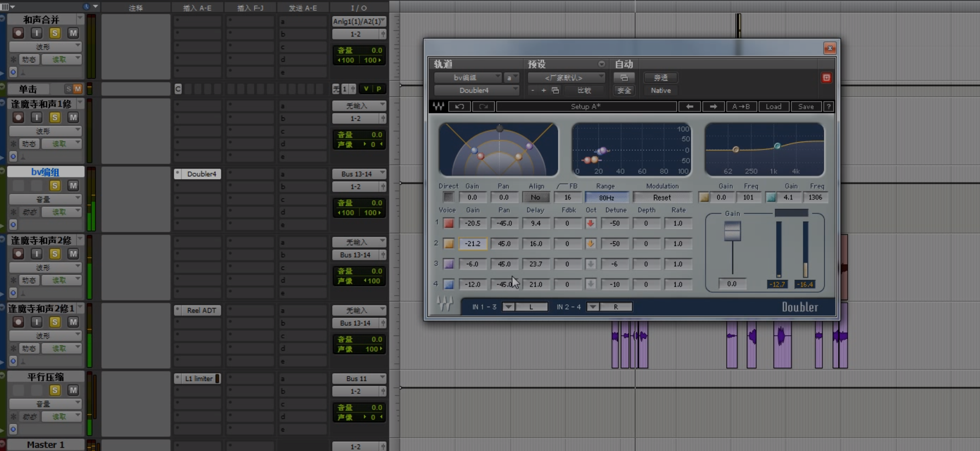Click the plugin undo arrow icon

click(459, 107)
